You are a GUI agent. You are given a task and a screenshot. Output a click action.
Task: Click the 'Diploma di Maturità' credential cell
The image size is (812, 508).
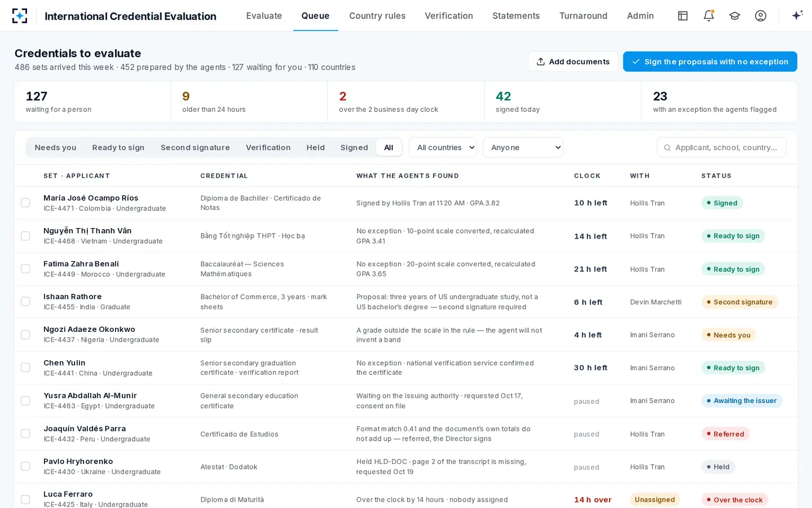click(232, 500)
